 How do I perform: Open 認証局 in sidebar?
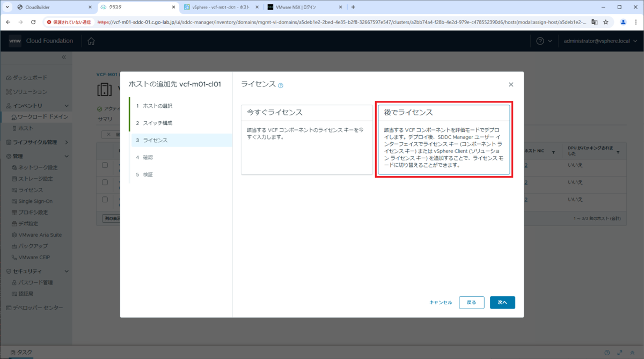(26, 294)
